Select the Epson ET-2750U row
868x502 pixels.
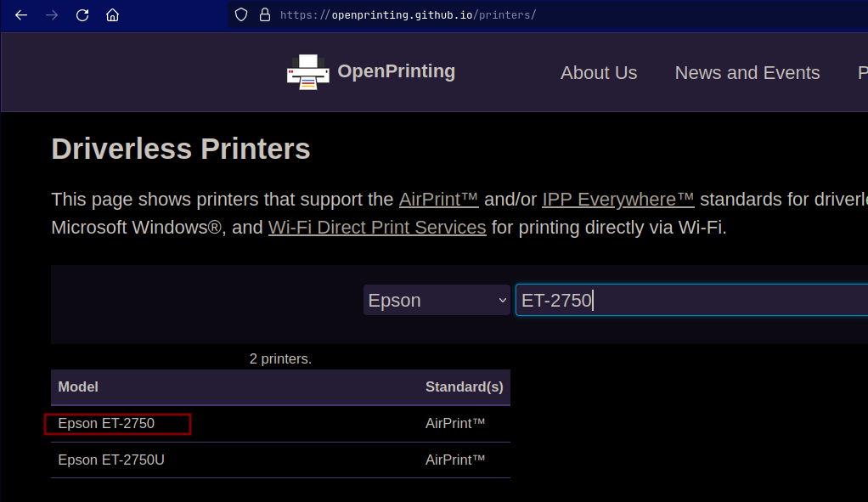coord(280,460)
